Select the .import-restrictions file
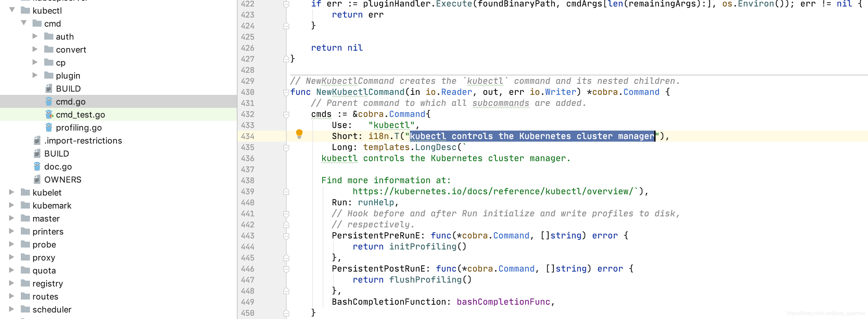Image resolution: width=868 pixels, height=319 pixels. tap(118, 140)
